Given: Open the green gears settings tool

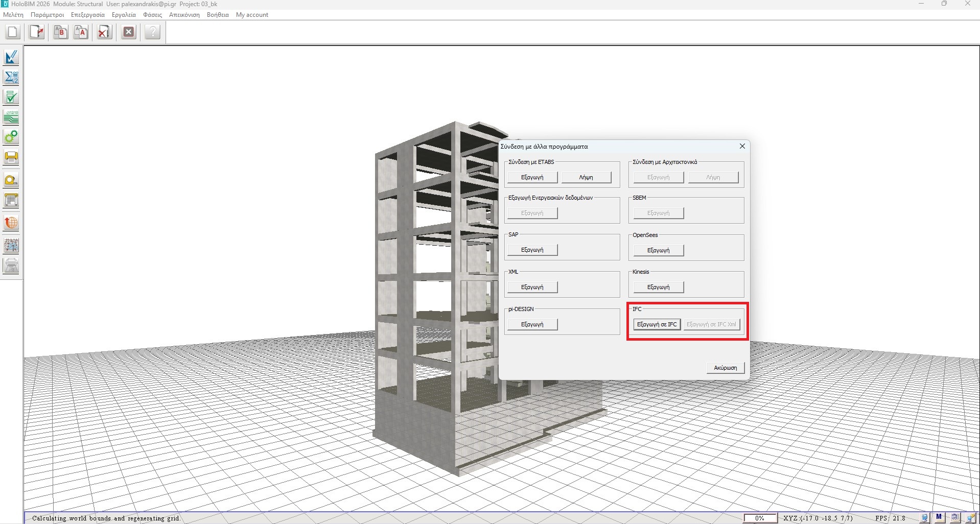Looking at the screenshot, I should (x=11, y=137).
